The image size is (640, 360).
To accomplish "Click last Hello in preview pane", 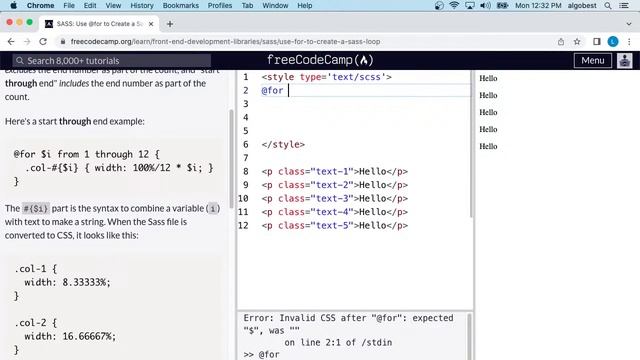I will coord(488,146).
